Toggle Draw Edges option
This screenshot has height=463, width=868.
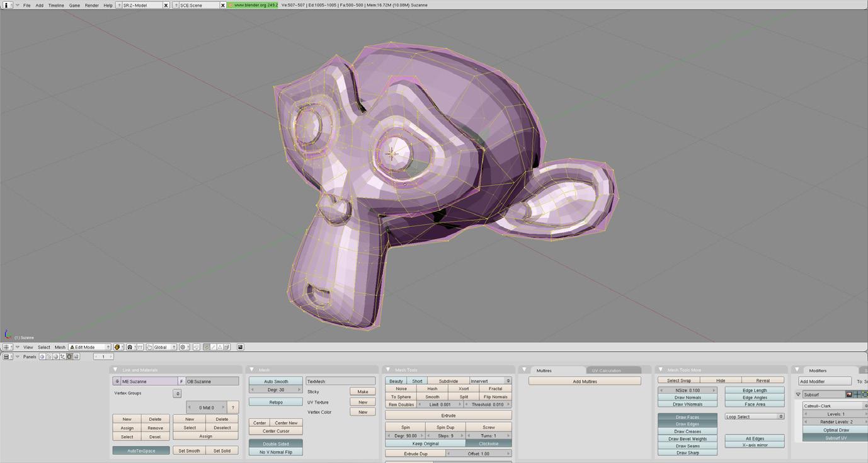(x=687, y=424)
